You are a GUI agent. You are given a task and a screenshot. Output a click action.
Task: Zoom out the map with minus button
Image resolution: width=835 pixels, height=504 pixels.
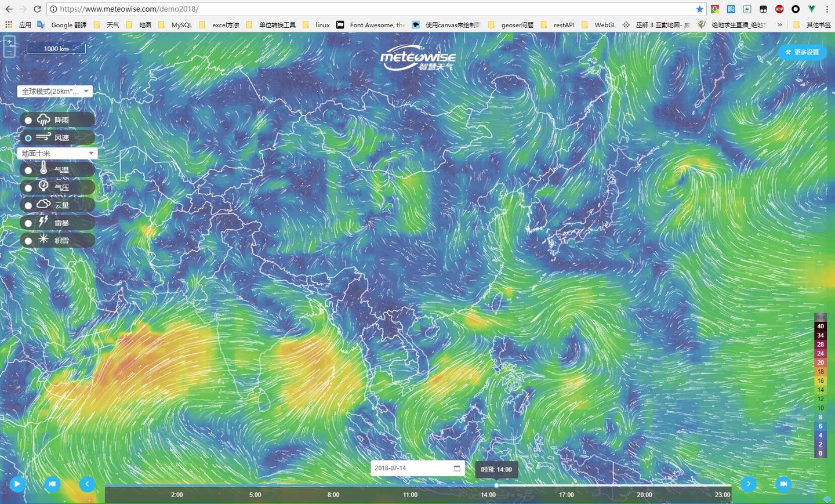tap(9, 52)
